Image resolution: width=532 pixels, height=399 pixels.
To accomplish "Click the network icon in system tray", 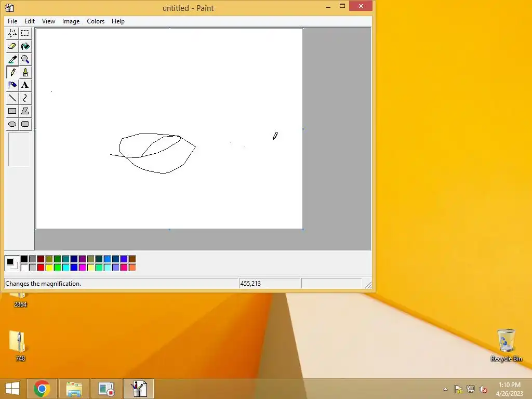I will tap(471, 389).
